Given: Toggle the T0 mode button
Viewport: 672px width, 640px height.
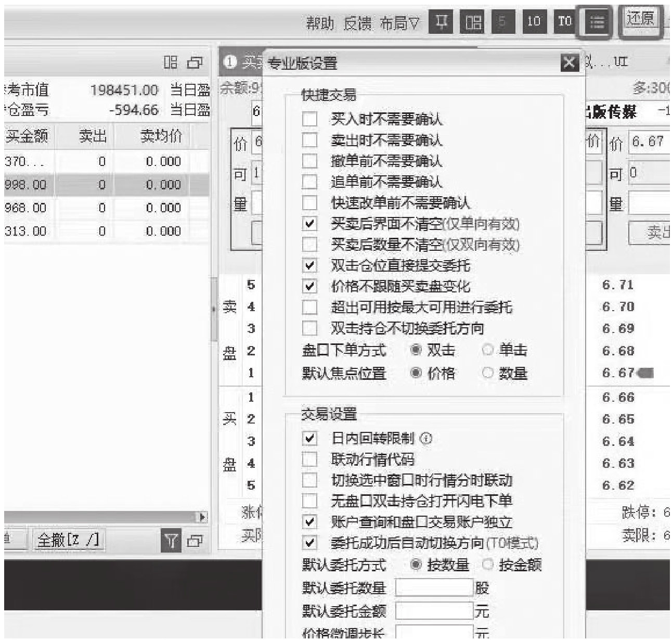Looking at the screenshot, I should click(565, 22).
